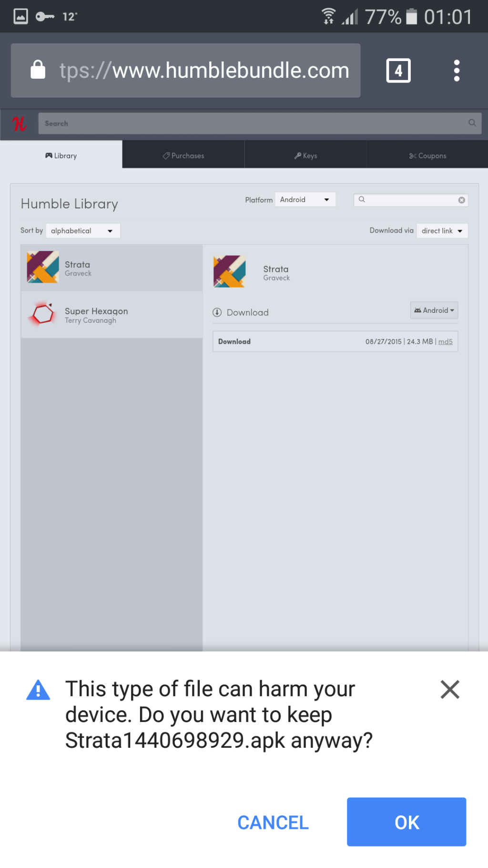Expand the Sort by alphabetical dropdown
The image size is (488, 868).
coord(82,231)
